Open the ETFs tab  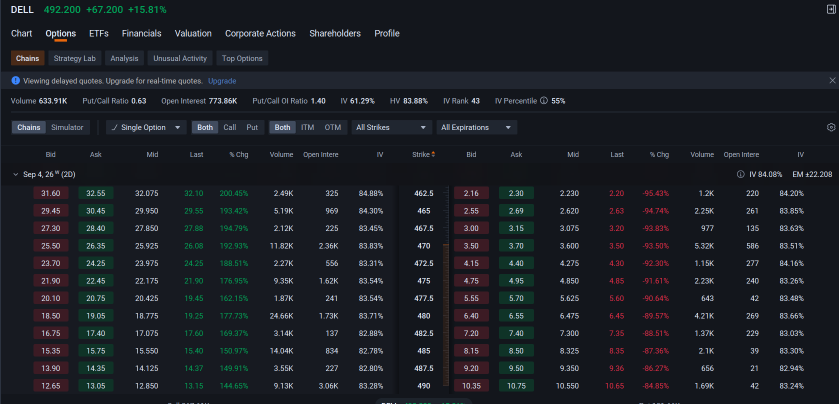click(99, 33)
